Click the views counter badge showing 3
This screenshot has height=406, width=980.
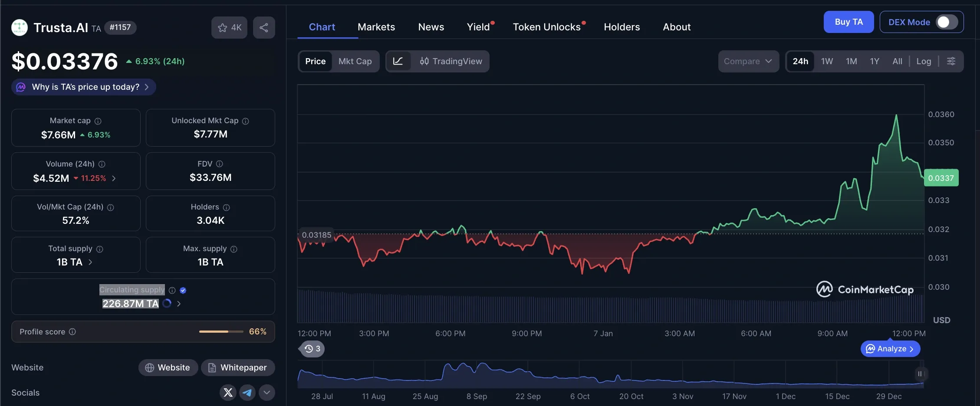click(311, 349)
